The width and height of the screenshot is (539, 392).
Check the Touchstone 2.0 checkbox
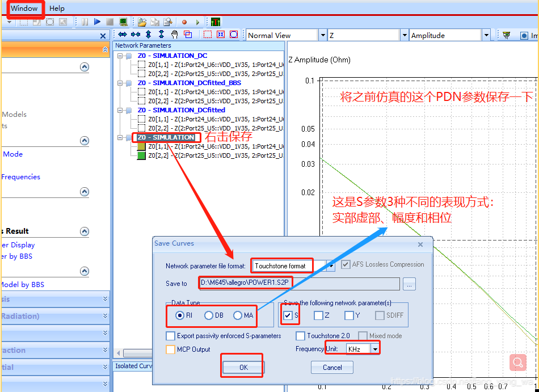pos(301,336)
